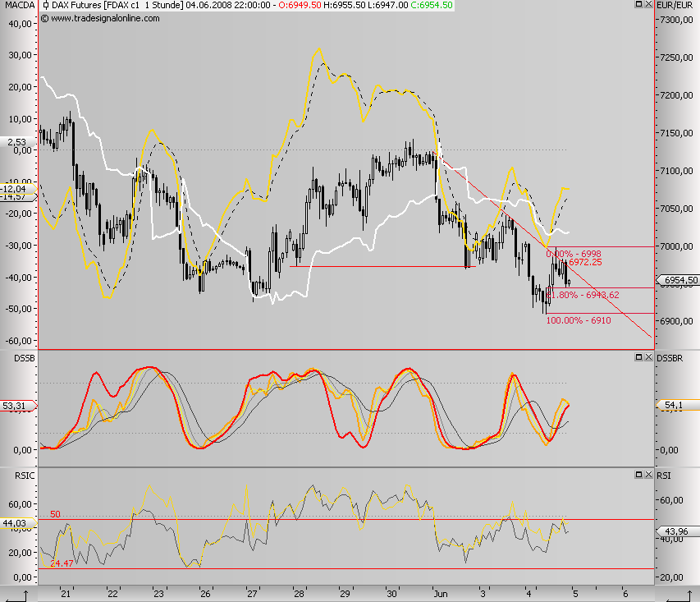Click the corner arrow icon at bottom left

pyautogui.click(x=18, y=595)
